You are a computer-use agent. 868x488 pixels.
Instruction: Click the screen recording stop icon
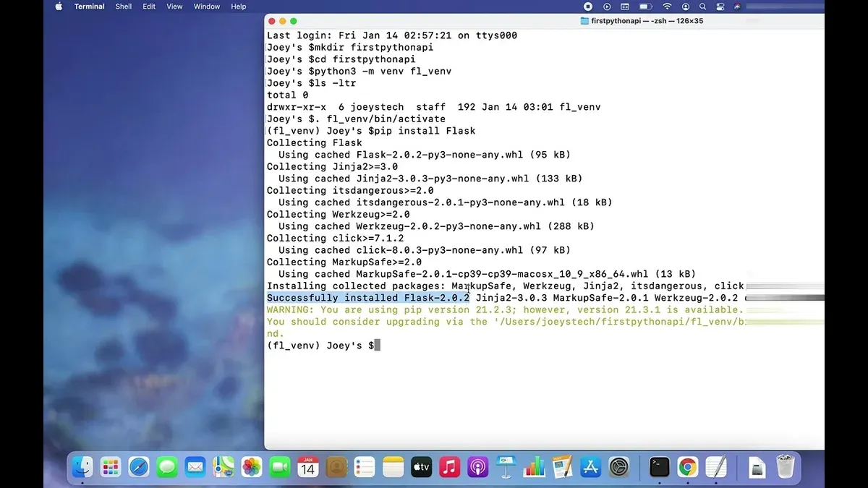tap(588, 7)
